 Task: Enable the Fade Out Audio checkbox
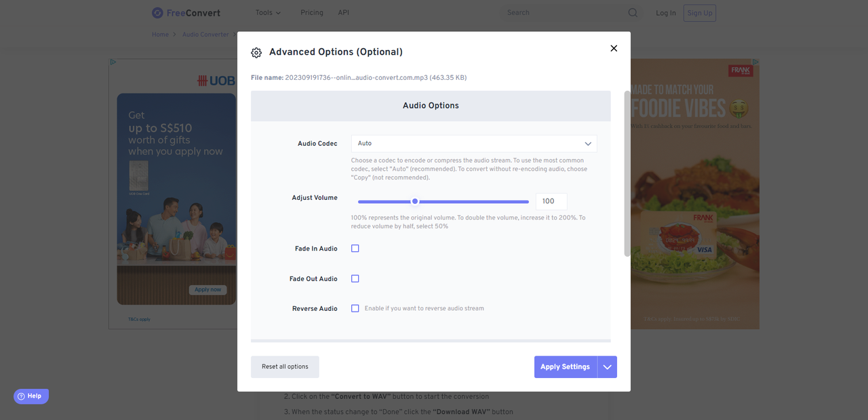pyautogui.click(x=355, y=278)
